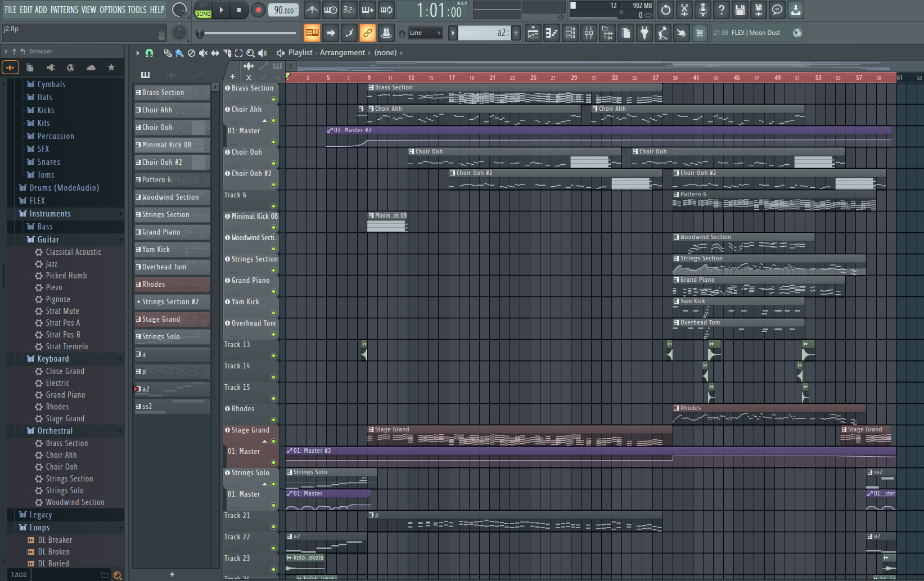This screenshot has height=581, width=924.
Task: Open the EDIT menu
Action: pyautogui.click(x=26, y=10)
